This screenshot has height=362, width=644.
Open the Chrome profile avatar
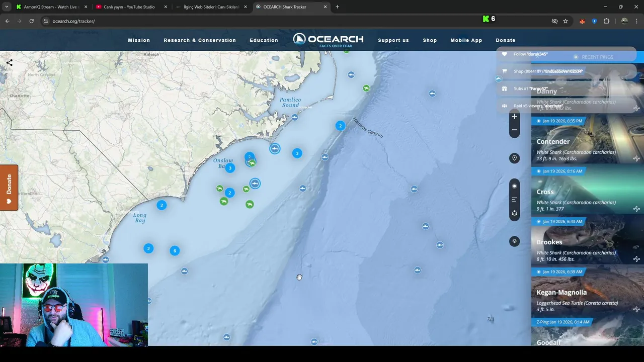[624, 21]
